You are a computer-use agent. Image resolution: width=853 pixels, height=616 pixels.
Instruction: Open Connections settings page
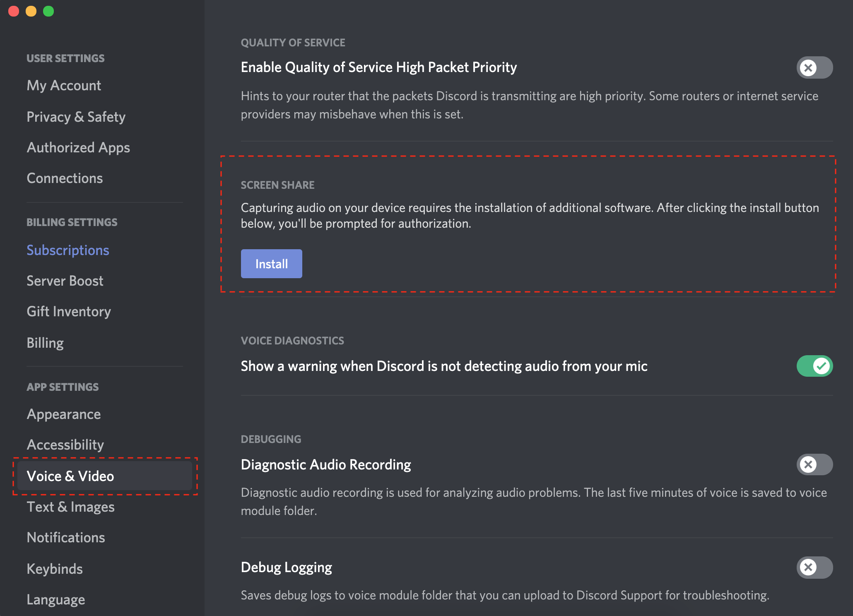[64, 178]
